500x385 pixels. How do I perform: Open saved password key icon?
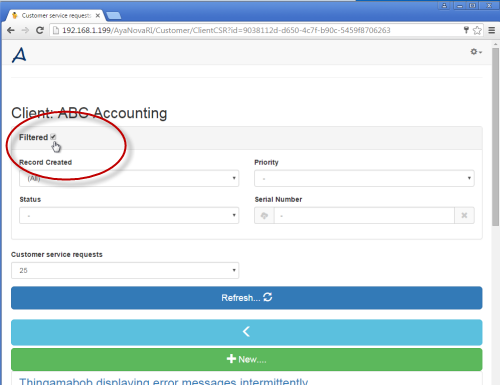[x=466, y=30]
